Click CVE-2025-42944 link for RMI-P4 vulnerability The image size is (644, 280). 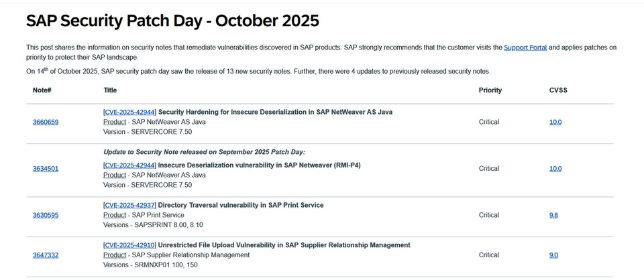(130, 165)
